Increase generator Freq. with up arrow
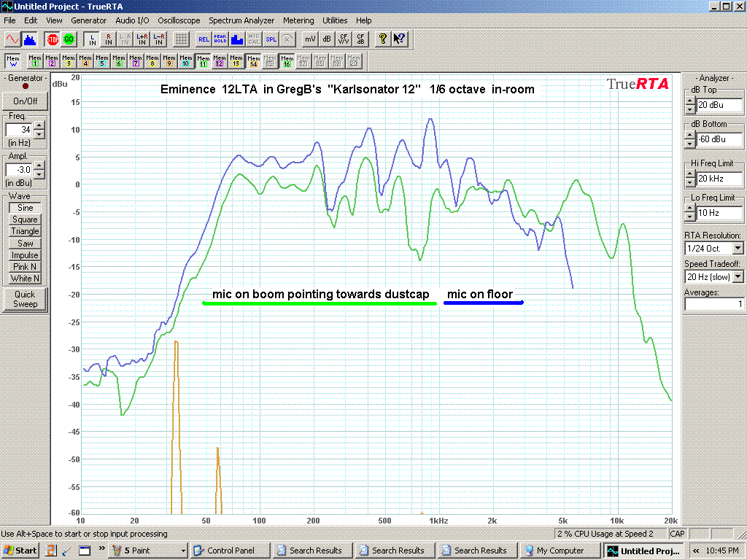 (39, 125)
